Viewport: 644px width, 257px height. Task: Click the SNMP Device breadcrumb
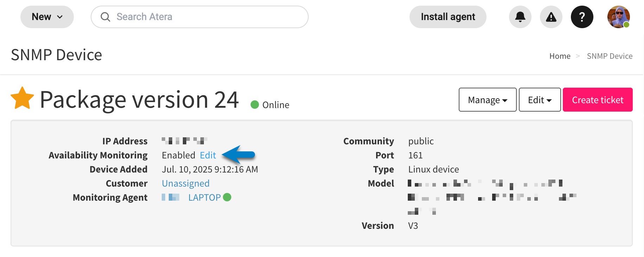pyautogui.click(x=610, y=56)
